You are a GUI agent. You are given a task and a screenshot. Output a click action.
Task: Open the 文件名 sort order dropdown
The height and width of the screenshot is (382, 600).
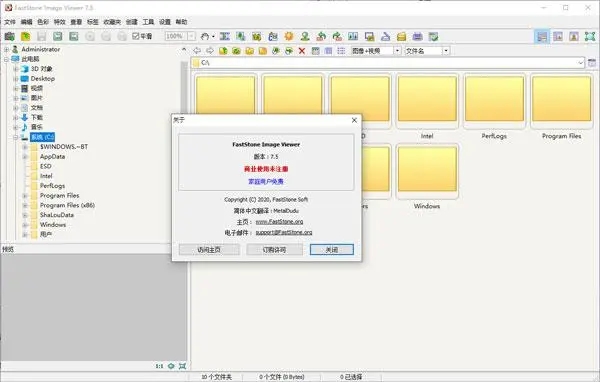(x=446, y=51)
